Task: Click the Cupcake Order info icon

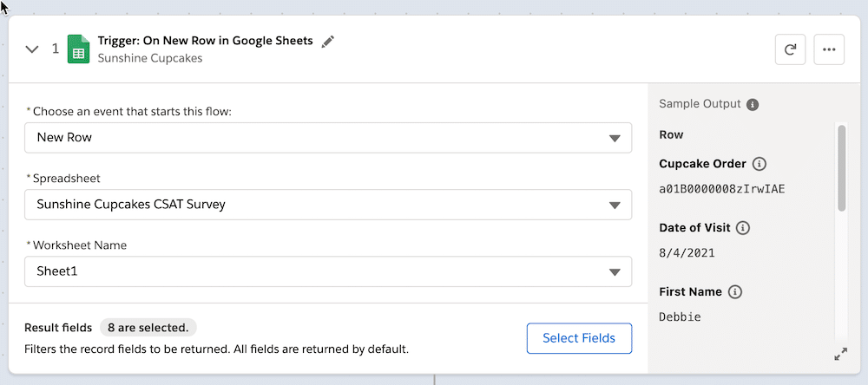Action: (759, 164)
